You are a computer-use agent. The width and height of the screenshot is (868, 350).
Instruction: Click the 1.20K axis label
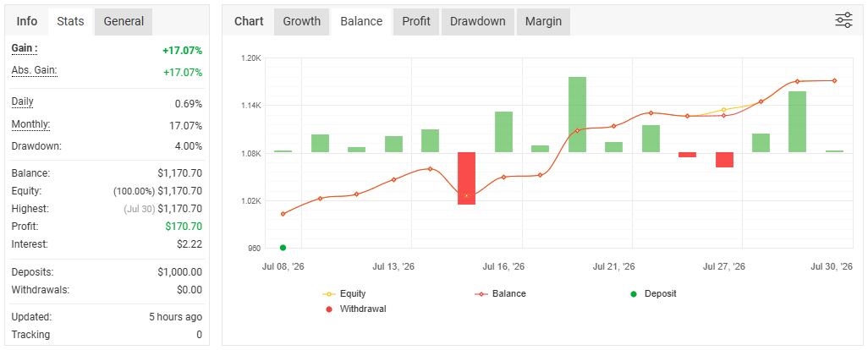(250, 58)
